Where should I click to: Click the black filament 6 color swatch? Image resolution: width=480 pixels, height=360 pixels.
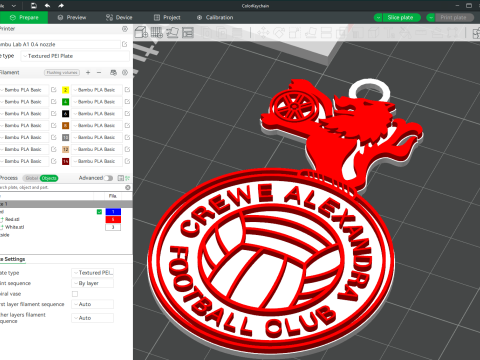click(66, 114)
